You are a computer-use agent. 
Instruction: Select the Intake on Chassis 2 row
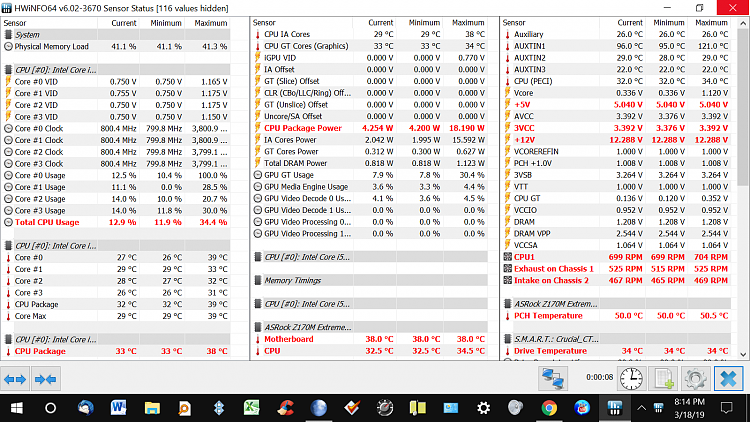[617, 280]
